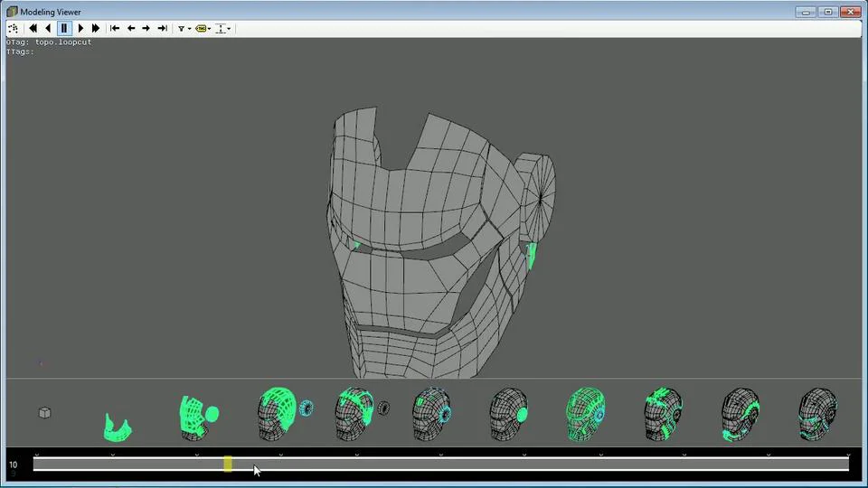Jump to the last step arrow-to-bar icon
The width and height of the screenshot is (868, 488).
(x=162, y=28)
